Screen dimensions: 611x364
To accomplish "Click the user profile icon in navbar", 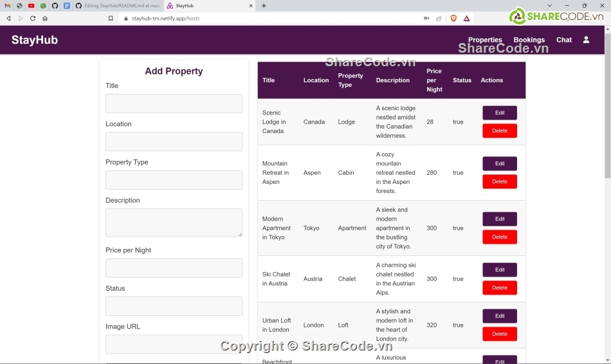I will [x=586, y=40].
